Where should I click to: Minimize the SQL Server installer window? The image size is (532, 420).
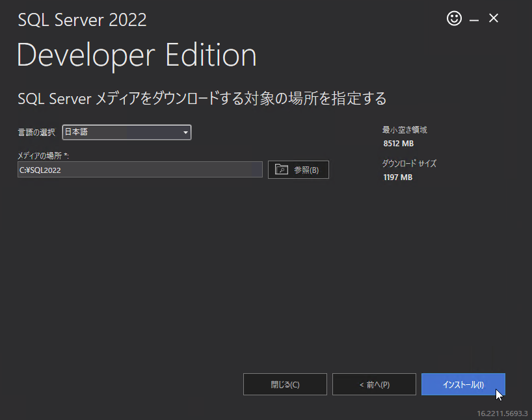[474, 20]
